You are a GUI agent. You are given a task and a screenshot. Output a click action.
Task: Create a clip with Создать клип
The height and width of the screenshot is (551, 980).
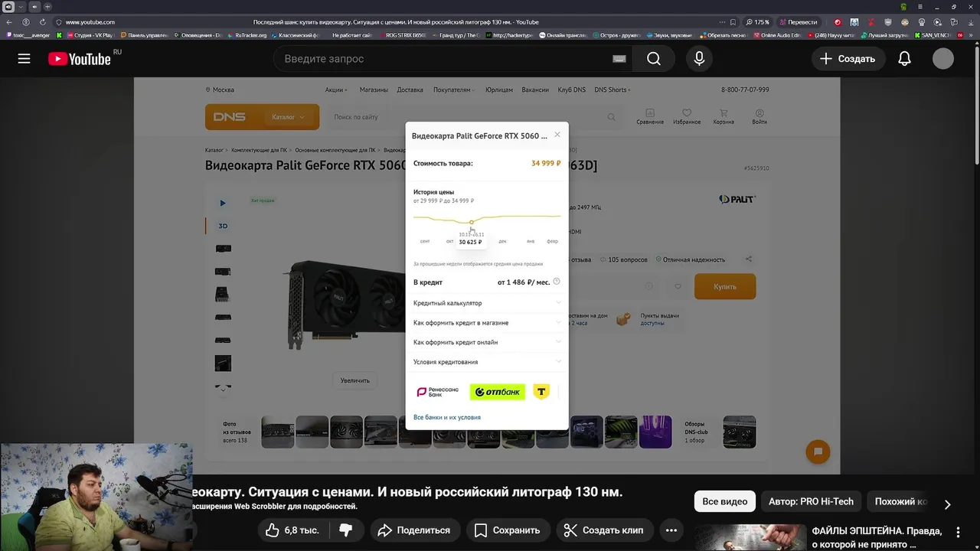(603, 530)
